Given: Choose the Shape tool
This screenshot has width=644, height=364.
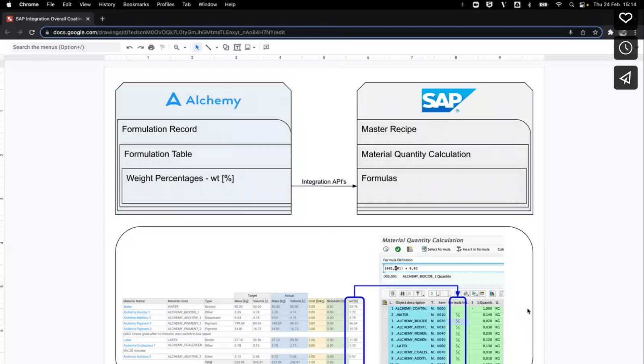Looking at the screenshot, I should pos(225,47).
